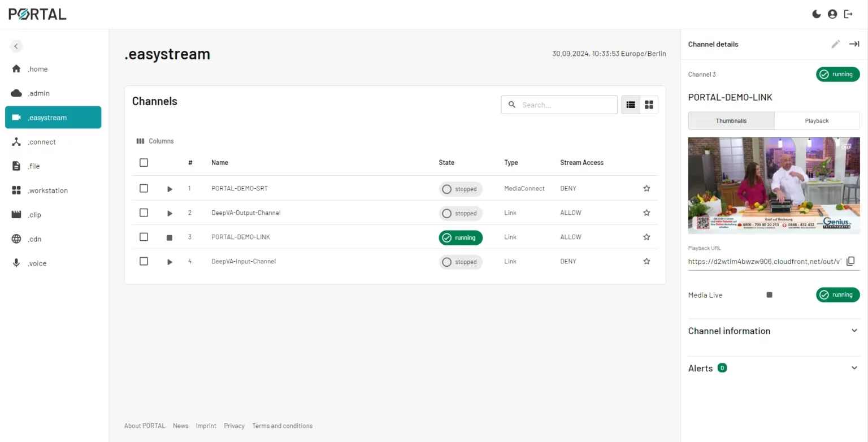Start the DeepVA-Output-Channel with play icon
Image resolution: width=868 pixels, height=442 pixels.
(x=170, y=213)
